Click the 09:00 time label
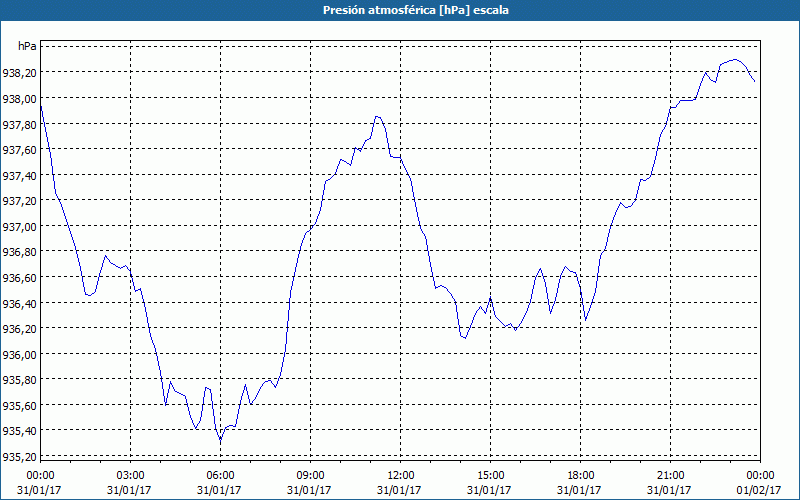Screen dimensions: 800x500 tap(310, 476)
